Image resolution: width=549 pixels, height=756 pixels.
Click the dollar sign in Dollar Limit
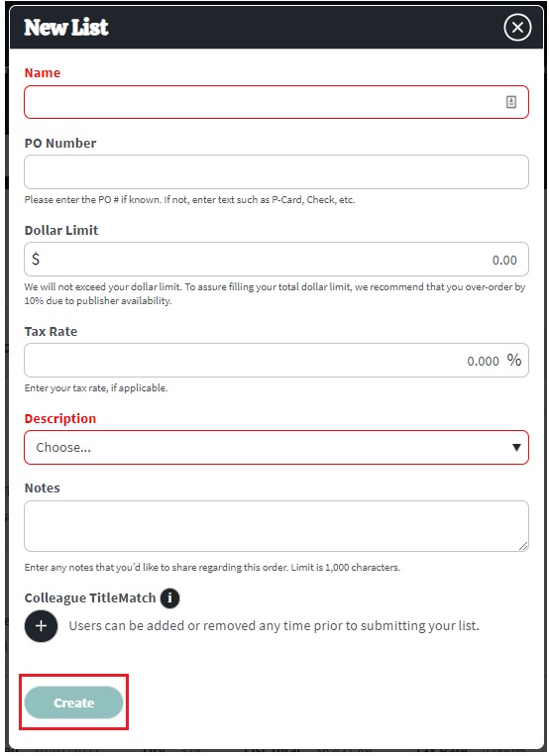tap(36, 260)
